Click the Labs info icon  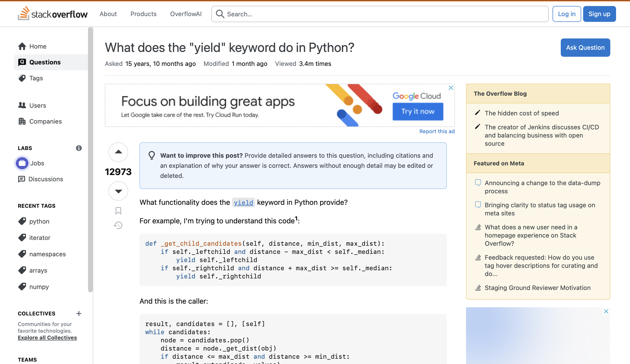point(79,148)
